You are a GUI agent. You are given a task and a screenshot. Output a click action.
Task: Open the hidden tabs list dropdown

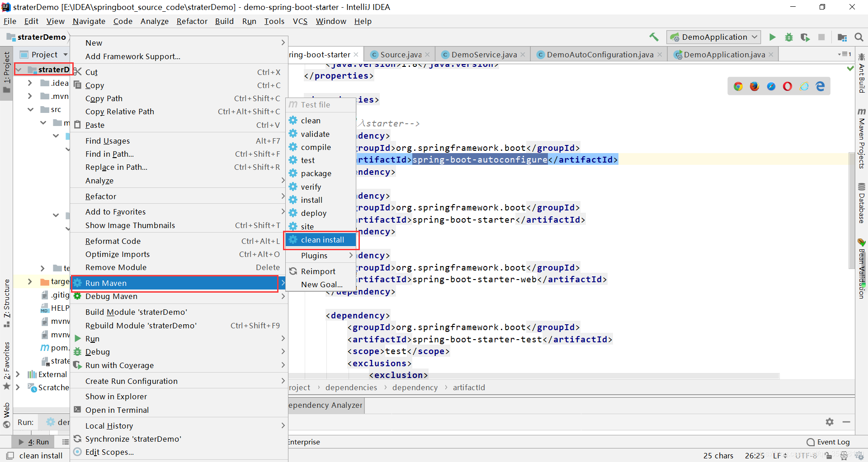[844, 54]
